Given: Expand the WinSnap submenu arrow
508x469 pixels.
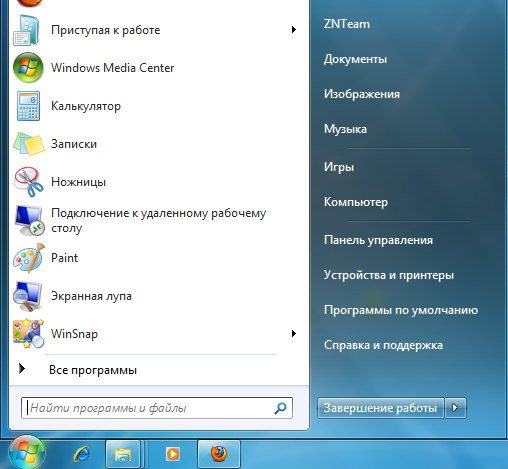Looking at the screenshot, I should [x=294, y=333].
